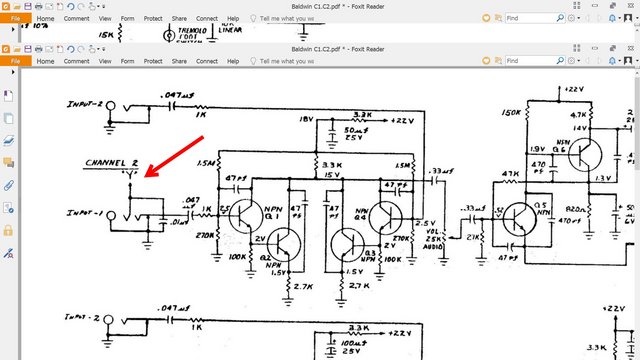This screenshot has height=360, width=640.
Task: Open the File tab in upper window
Action: (16, 18)
